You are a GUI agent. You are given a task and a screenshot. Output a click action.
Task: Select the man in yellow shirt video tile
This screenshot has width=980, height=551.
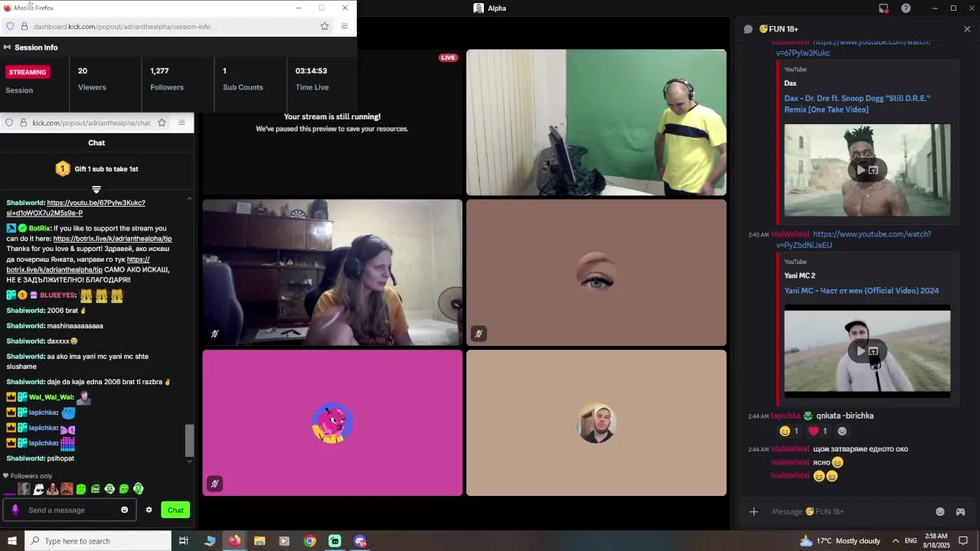coord(596,122)
